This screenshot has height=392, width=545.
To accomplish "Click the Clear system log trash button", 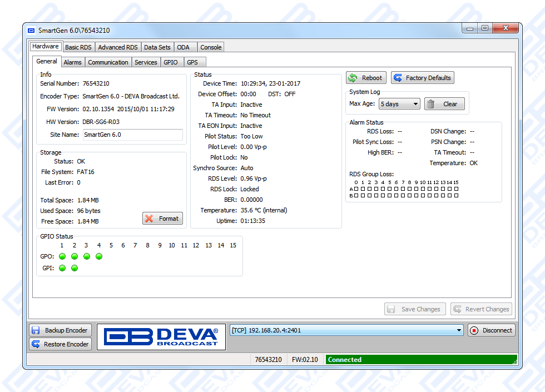I will [x=444, y=104].
